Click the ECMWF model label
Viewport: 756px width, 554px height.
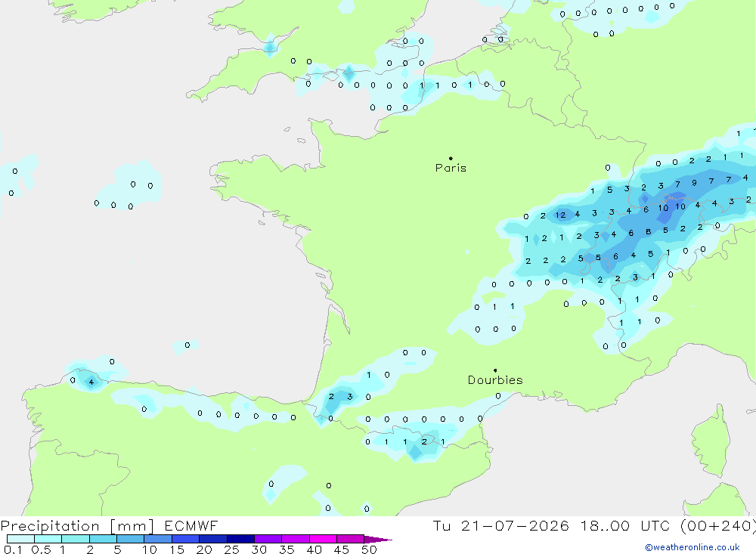click(191, 526)
